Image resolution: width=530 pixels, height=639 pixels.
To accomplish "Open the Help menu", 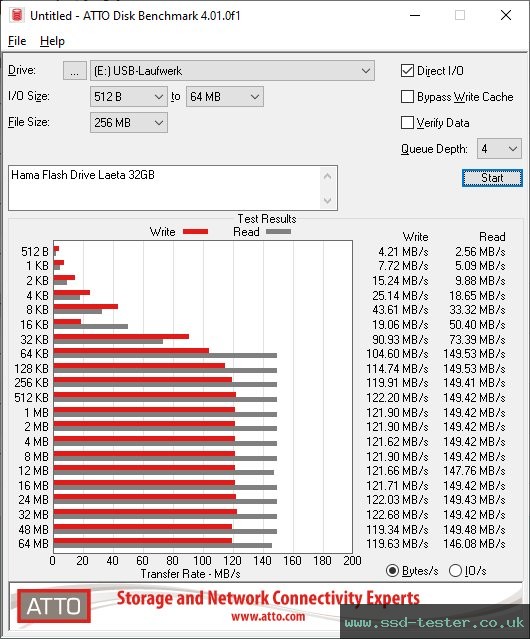I will pyautogui.click(x=52, y=41).
